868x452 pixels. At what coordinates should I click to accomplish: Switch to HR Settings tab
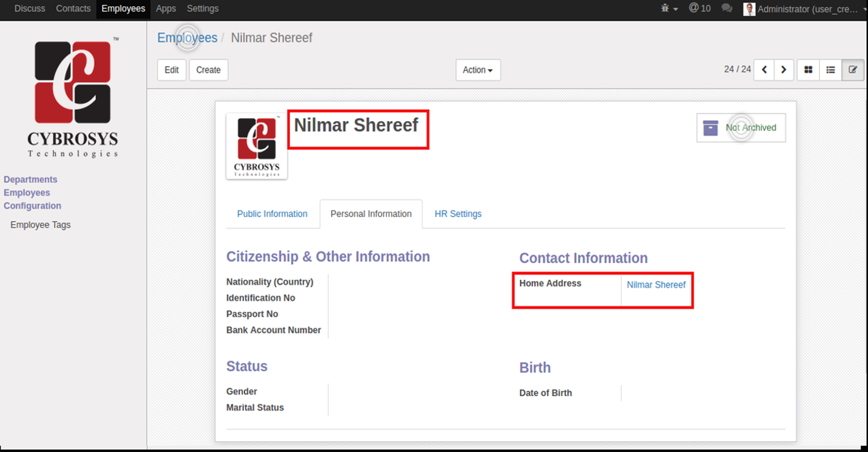458,214
